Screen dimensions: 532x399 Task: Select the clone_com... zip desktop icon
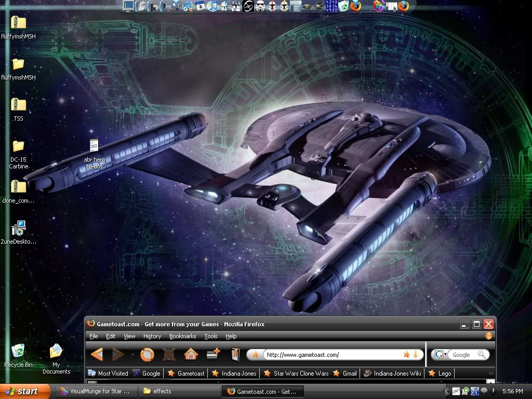(18, 192)
